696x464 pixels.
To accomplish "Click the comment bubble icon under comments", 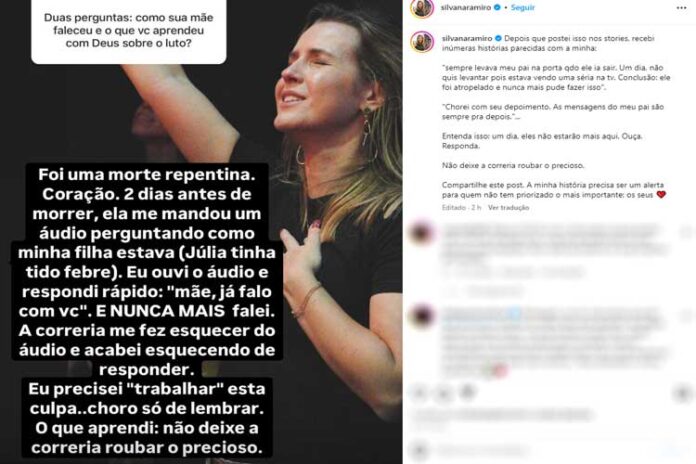I will pyautogui.click(x=443, y=393).
